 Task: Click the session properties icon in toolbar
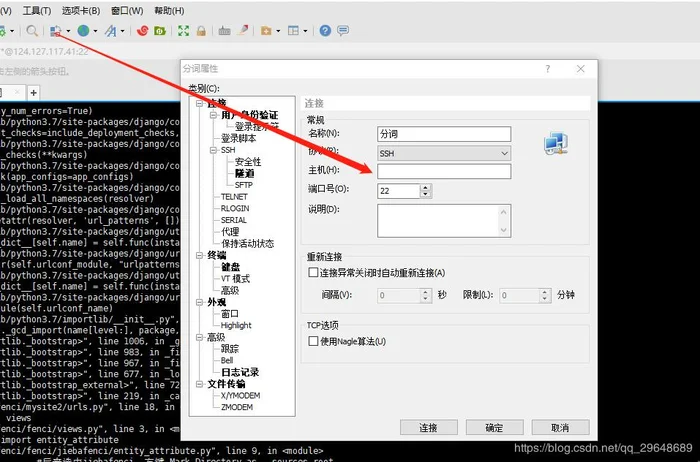56,31
